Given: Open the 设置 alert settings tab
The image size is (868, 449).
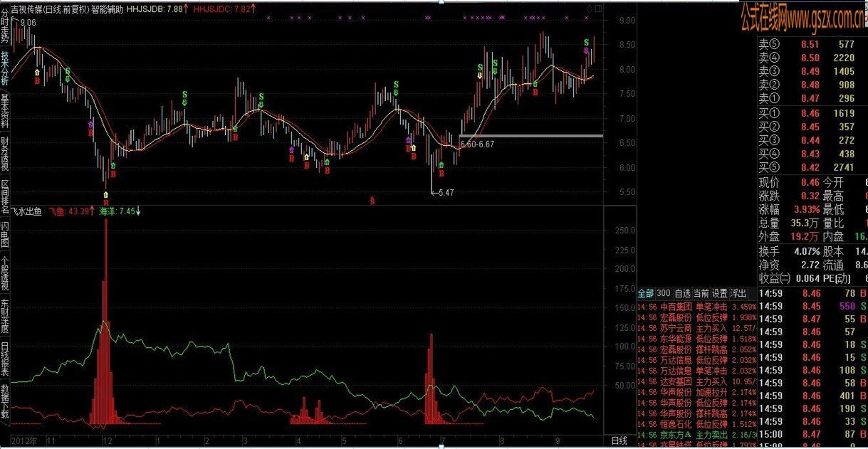Looking at the screenshot, I should point(720,293).
